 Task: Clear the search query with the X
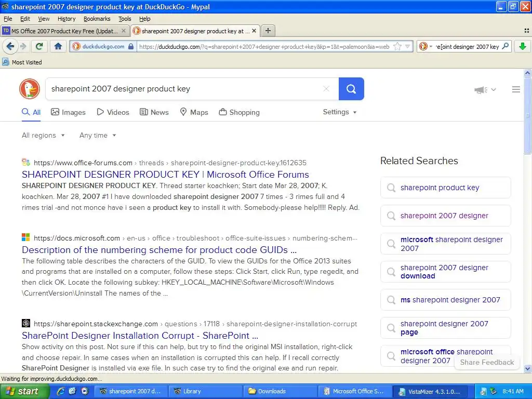(x=326, y=89)
